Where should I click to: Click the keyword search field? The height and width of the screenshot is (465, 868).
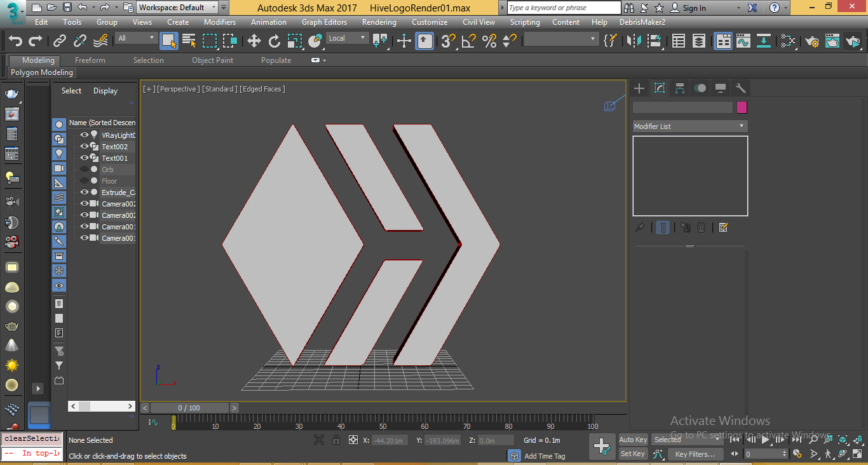pyautogui.click(x=564, y=8)
